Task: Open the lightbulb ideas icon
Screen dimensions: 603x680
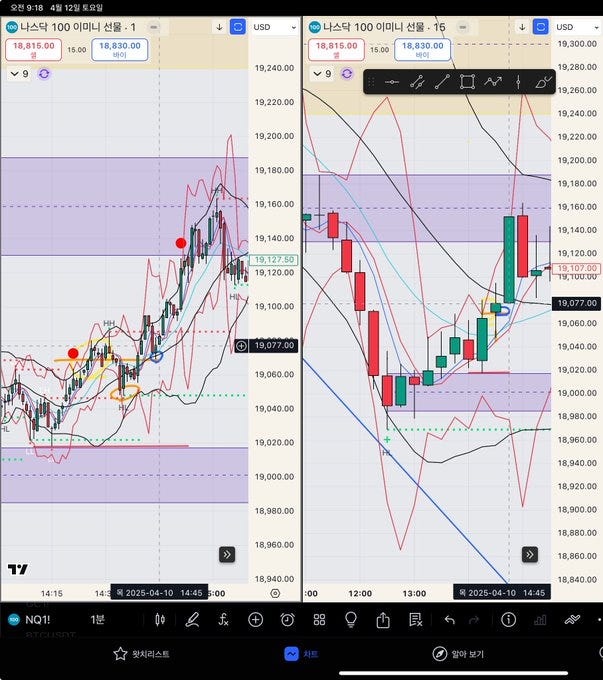Action: [x=351, y=620]
